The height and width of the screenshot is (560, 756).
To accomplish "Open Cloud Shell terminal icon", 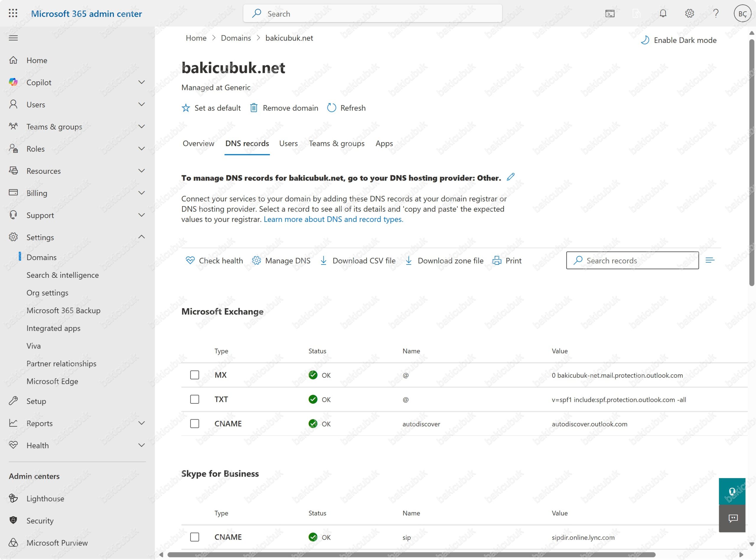I will [x=610, y=14].
